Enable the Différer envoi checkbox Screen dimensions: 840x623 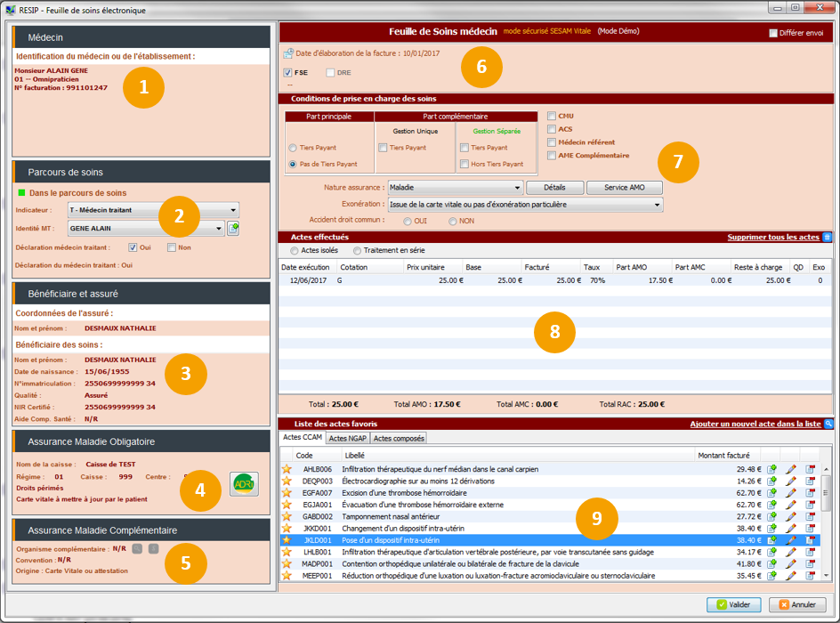click(x=772, y=33)
